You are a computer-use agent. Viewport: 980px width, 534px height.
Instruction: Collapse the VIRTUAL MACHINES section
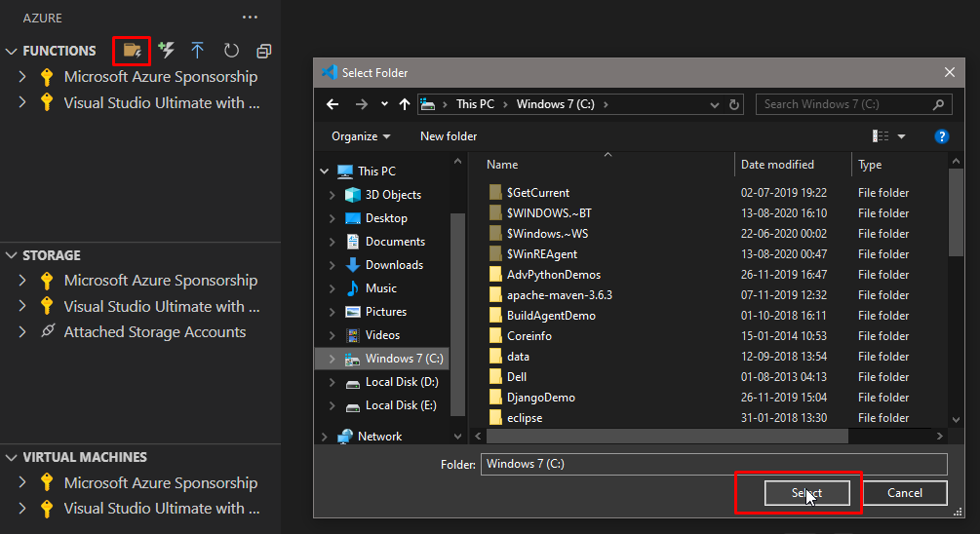point(12,458)
